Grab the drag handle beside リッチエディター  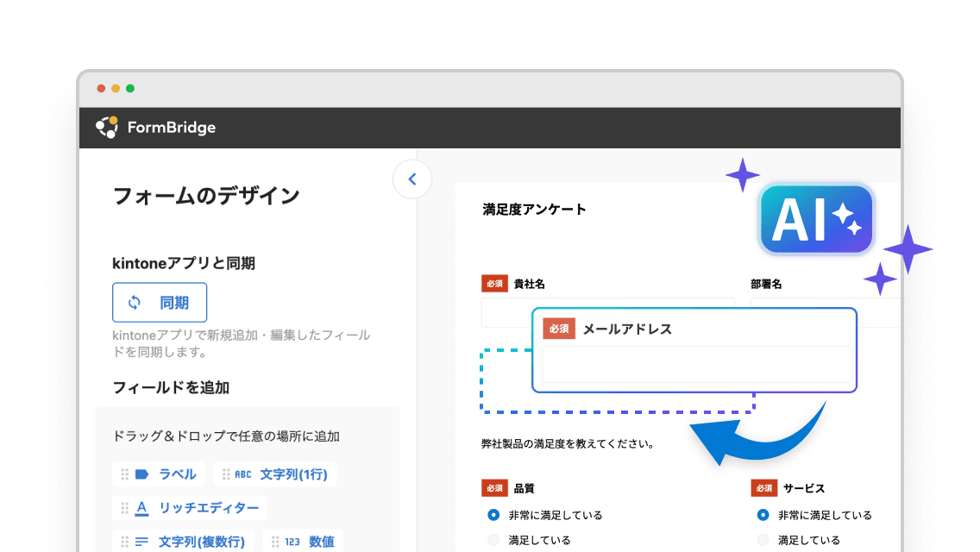[125, 508]
